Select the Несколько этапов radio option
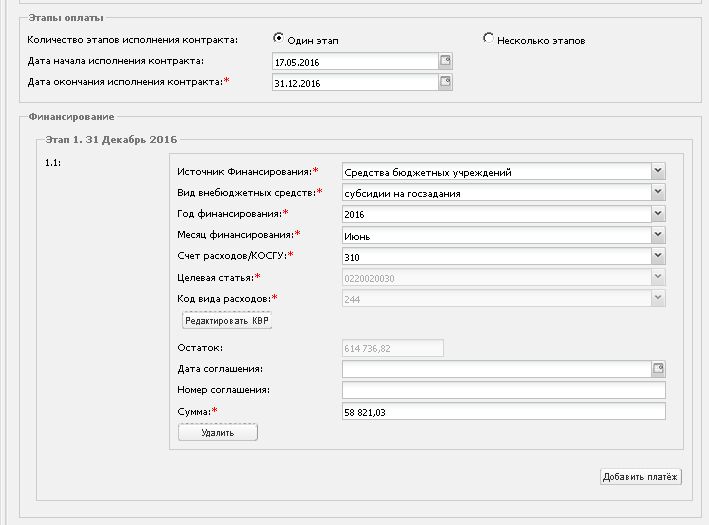The width and height of the screenshot is (709, 525). pos(488,38)
